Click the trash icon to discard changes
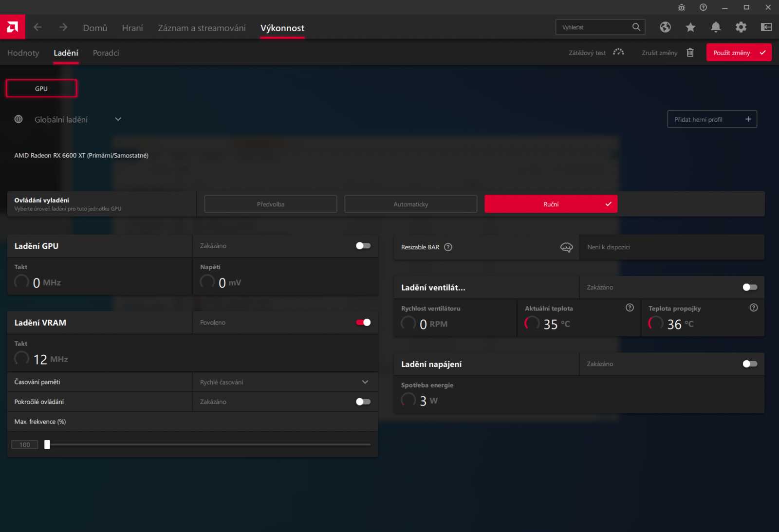This screenshot has width=779, height=532. click(690, 52)
